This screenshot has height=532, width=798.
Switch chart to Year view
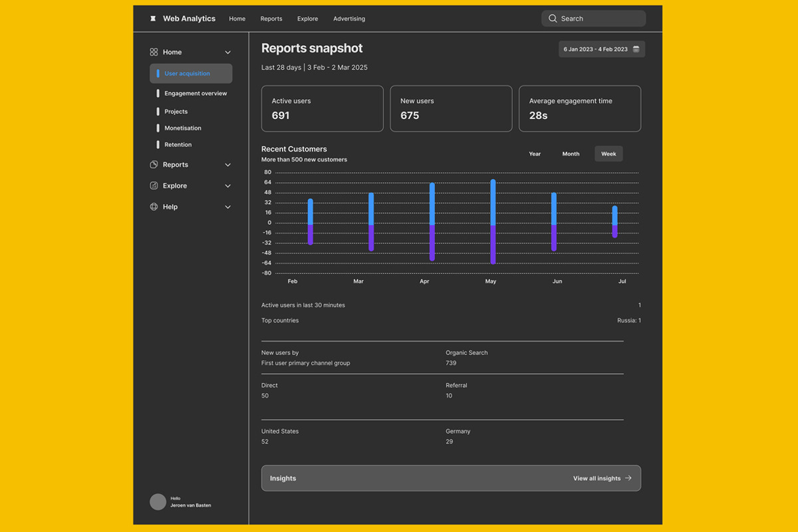(x=535, y=154)
